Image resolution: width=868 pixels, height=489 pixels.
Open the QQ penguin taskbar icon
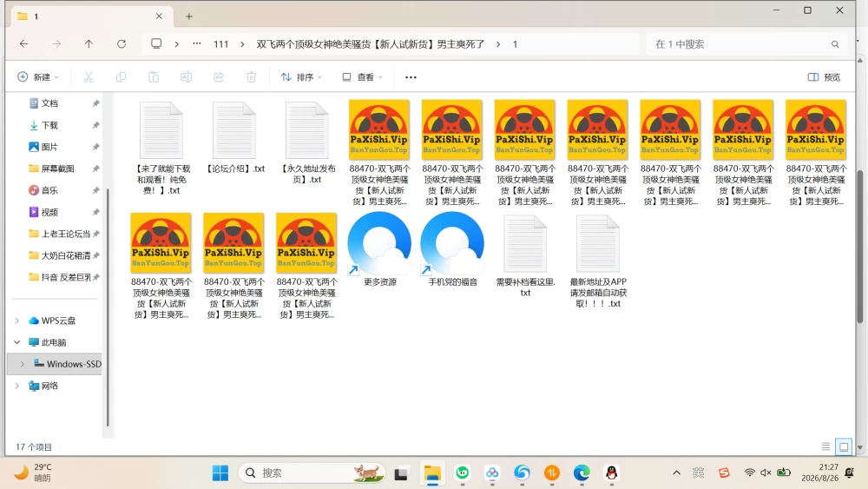point(611,473)
